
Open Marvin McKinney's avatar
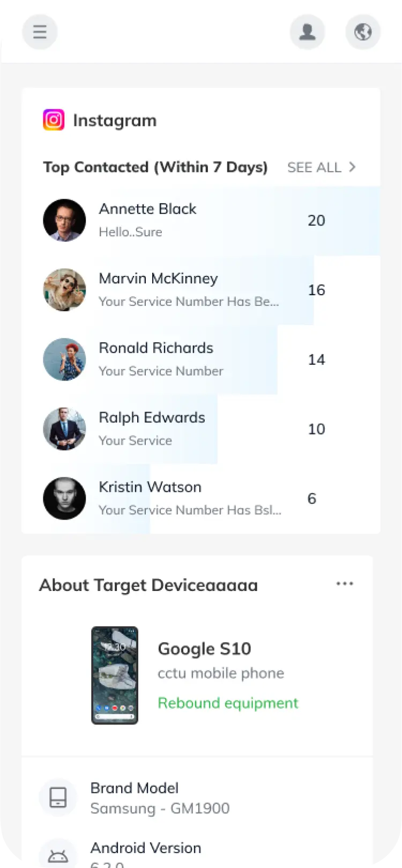tap(64, 290)
